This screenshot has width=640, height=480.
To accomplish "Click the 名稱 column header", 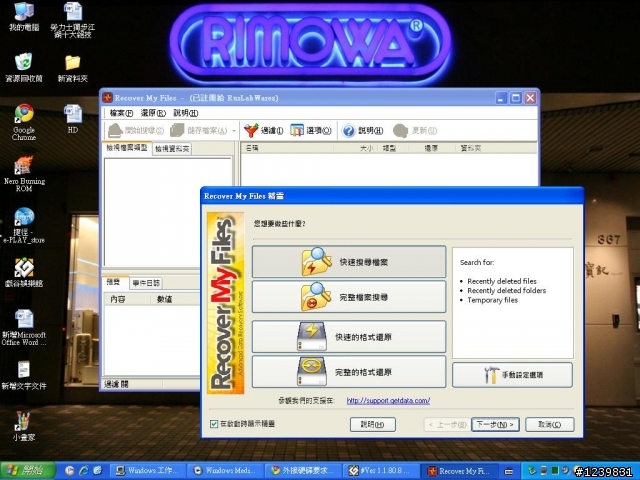I will tap(287, 148).
